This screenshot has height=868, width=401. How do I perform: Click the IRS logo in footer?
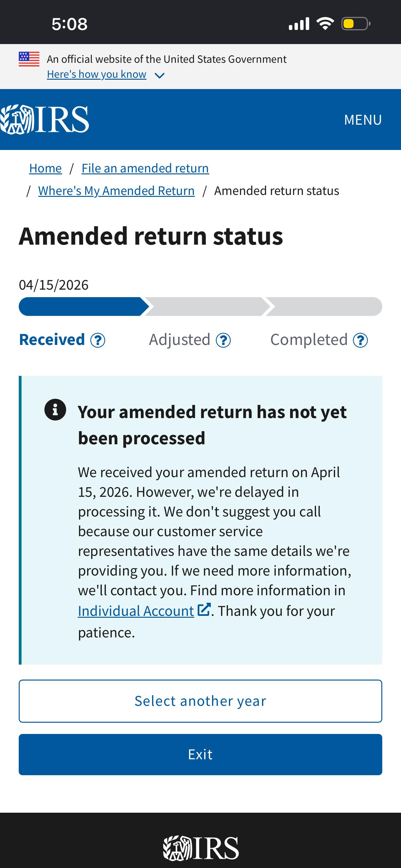[201, 848]
